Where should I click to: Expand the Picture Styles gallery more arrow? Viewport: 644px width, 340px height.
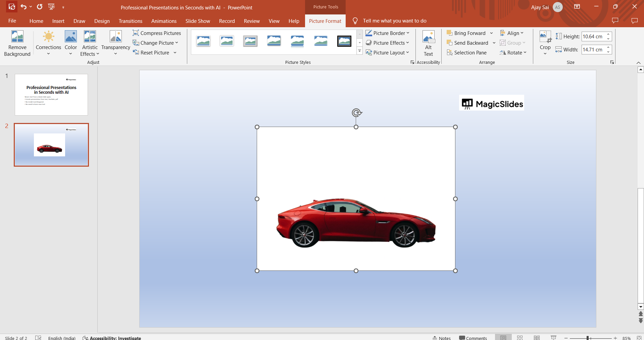pyautogui.click(x=359, y=51)
